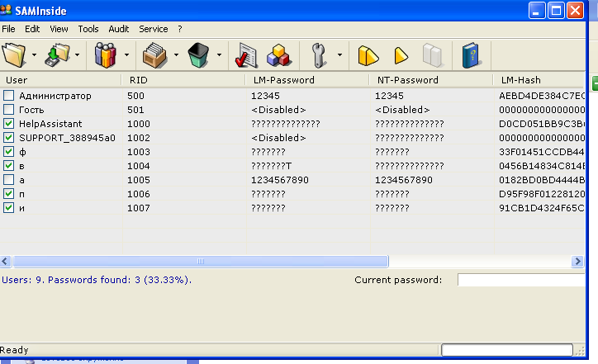Check the Гость user checkbox
Image resolution: width=598 pixels, height=364 pixels.
point(9,110)
